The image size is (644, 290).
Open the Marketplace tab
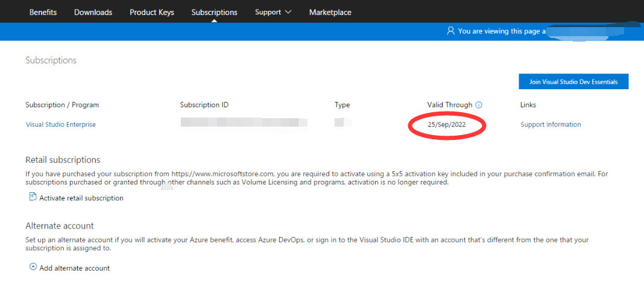click(x=330, y=12)
